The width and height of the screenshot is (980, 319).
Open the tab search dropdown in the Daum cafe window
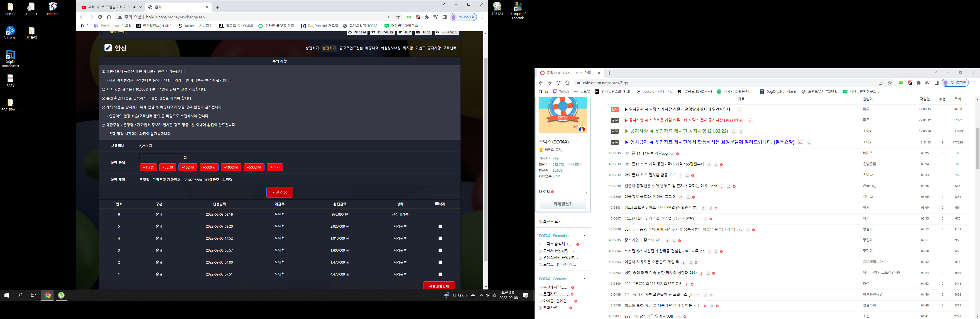(x=935, y=72)
